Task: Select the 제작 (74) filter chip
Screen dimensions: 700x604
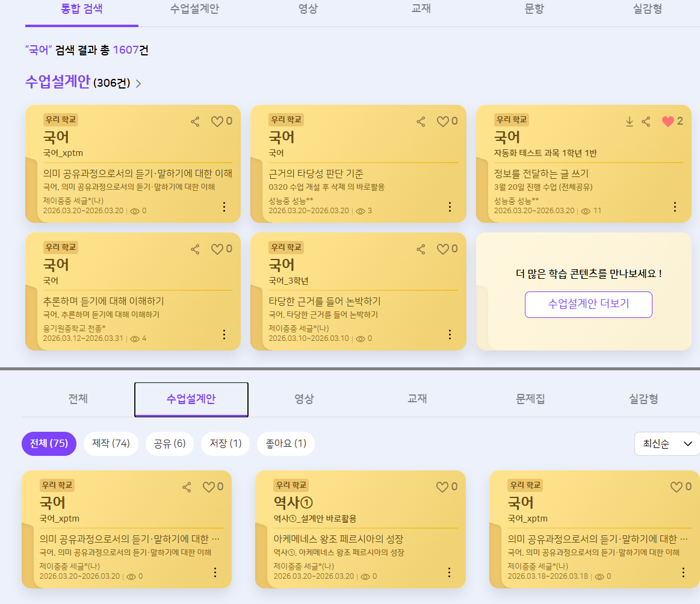Action: click(x=111, y=444)
